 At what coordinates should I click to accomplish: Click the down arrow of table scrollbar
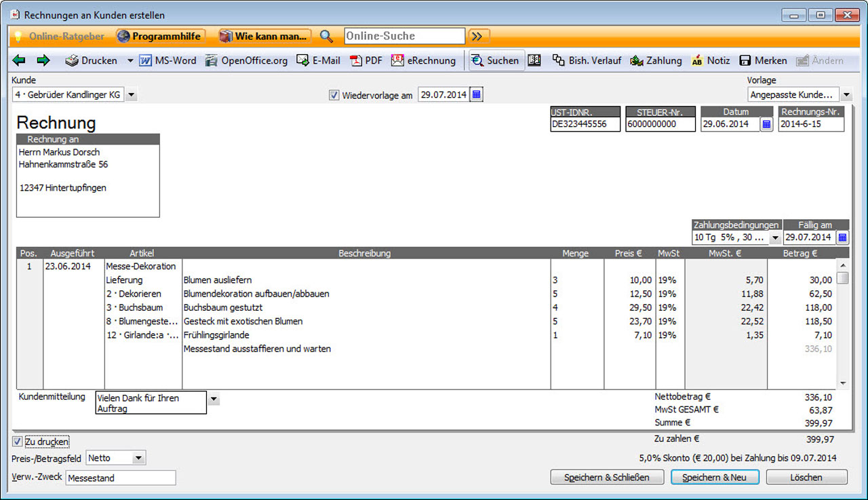point(842,383)
